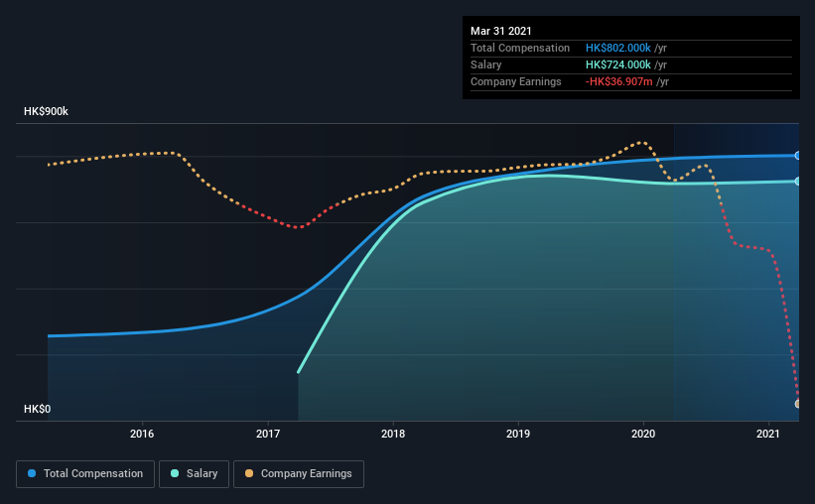Click the 2016 x-axis label

pyautogui.click(x=142, y=434)
